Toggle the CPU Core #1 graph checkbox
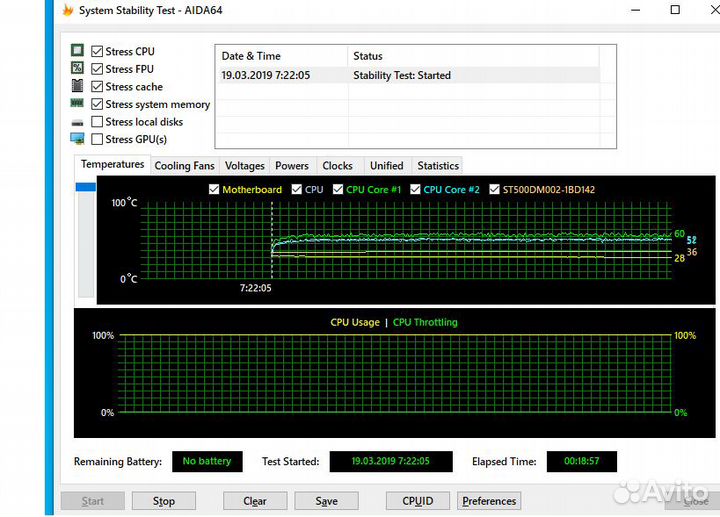 (338, 189)
